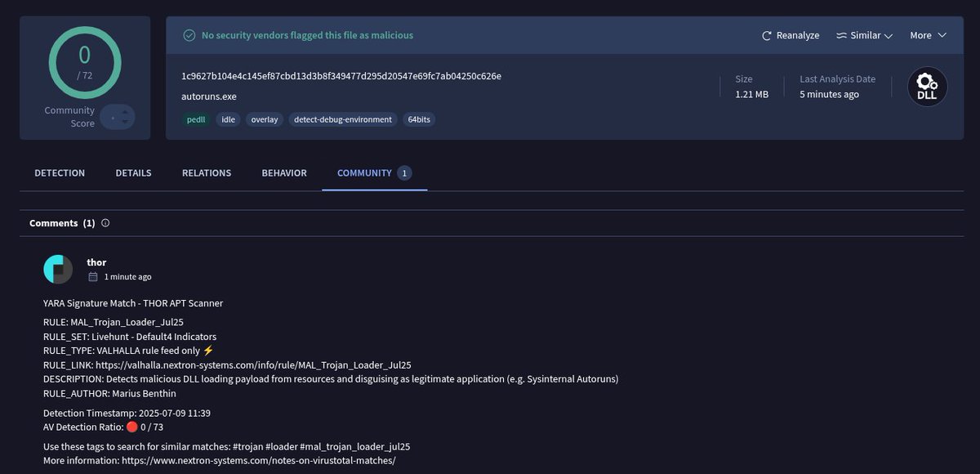Click the 'YARA Signature Match - THOR APT Scanner' line
This screenshot has width=980, height=474.
point(133,303)
